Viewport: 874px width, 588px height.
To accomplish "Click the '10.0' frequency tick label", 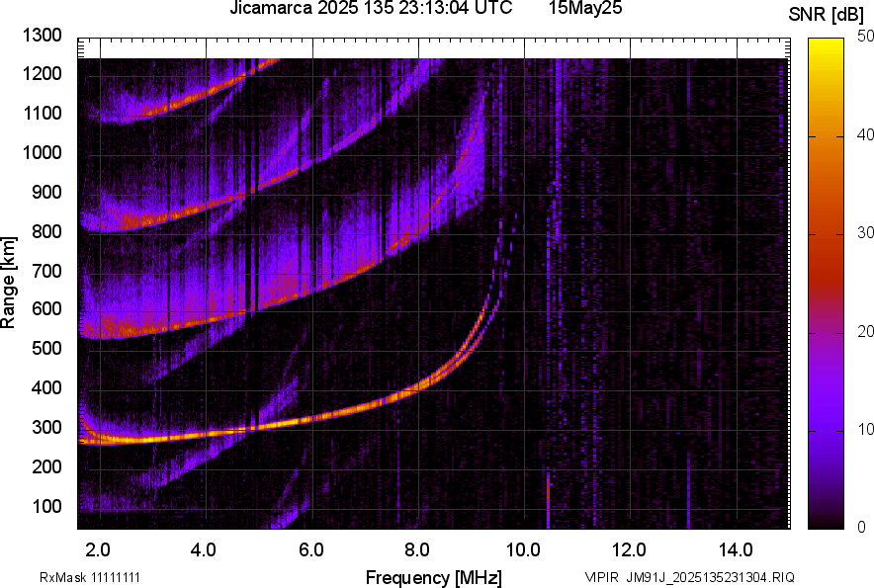I will [523, 550].
